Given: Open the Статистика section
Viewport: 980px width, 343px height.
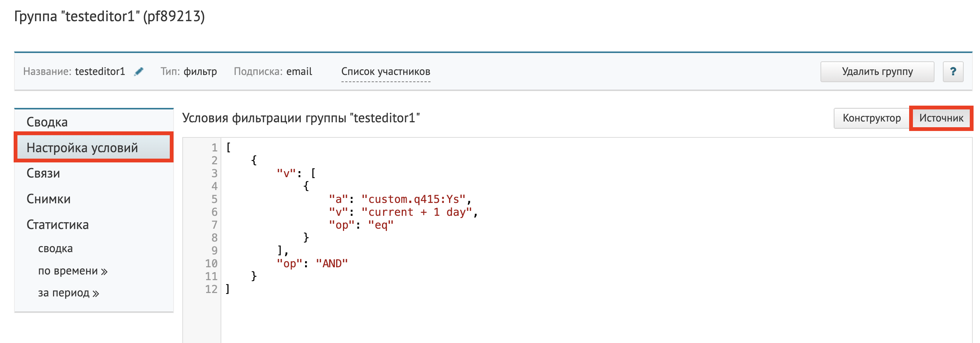Looking at the screenshot, I should (58, 225).
